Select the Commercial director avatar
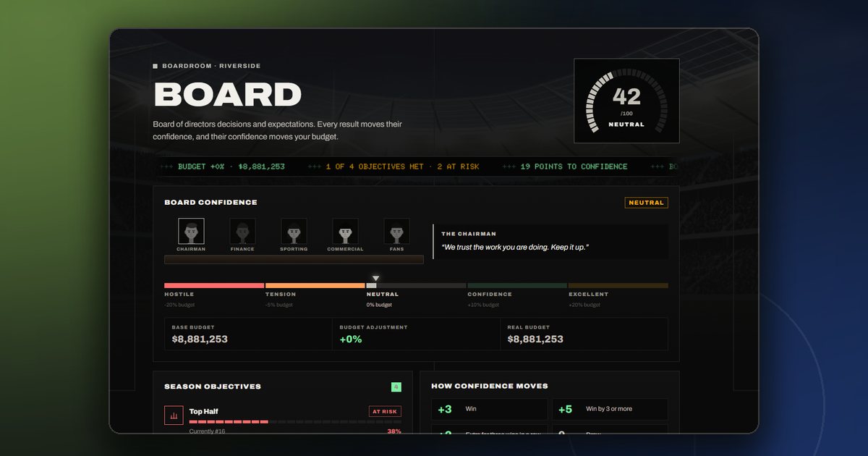 point(345,232)
